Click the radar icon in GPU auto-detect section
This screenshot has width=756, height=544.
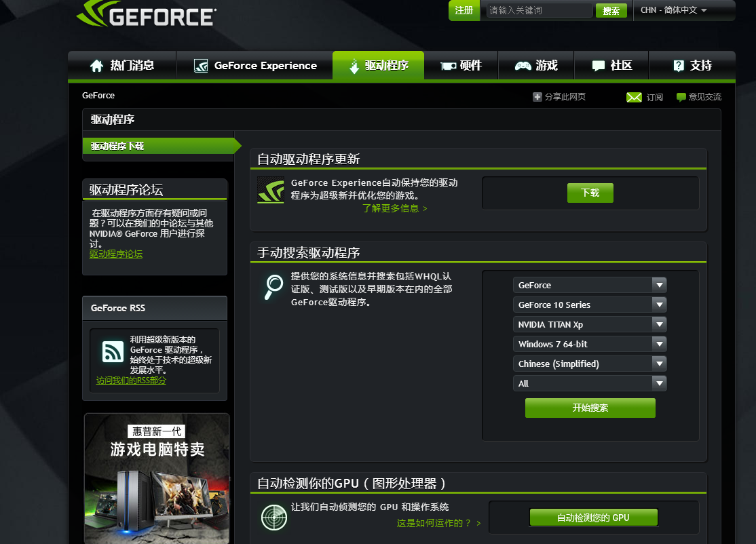coord(274,518)
